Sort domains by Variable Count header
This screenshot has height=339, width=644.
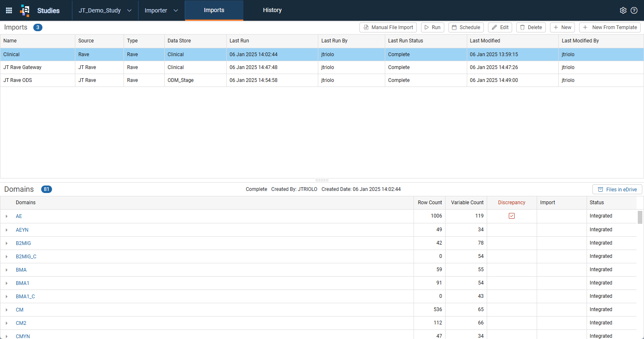[x=466, y=203]
